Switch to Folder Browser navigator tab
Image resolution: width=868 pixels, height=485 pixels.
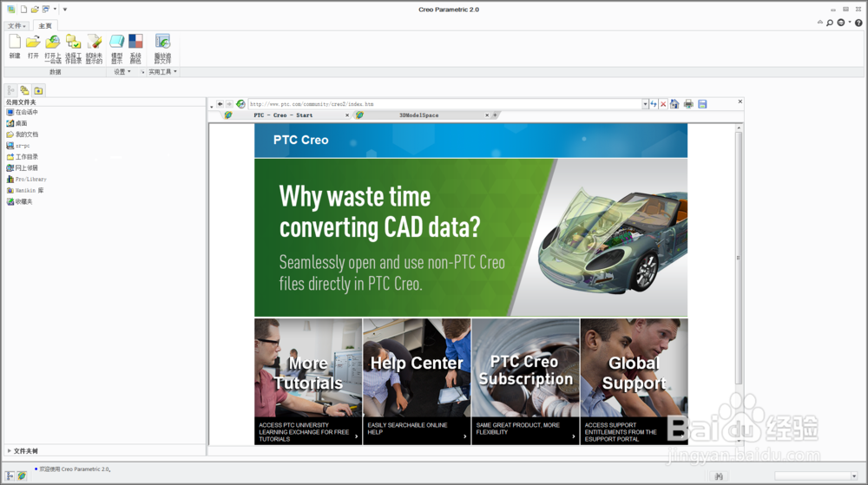pos(24,90)
